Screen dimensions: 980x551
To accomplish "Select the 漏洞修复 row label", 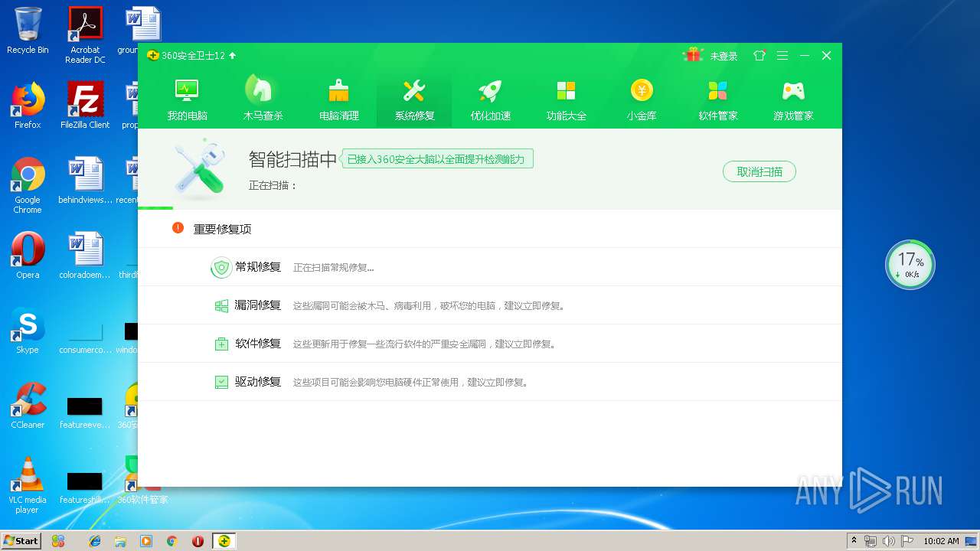I will 258,305.
